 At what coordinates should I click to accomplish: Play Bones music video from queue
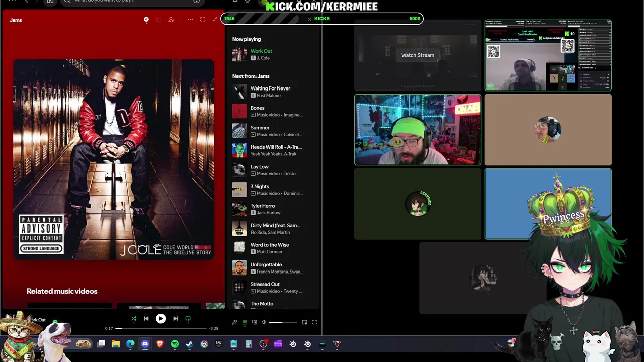click(257, 108)
